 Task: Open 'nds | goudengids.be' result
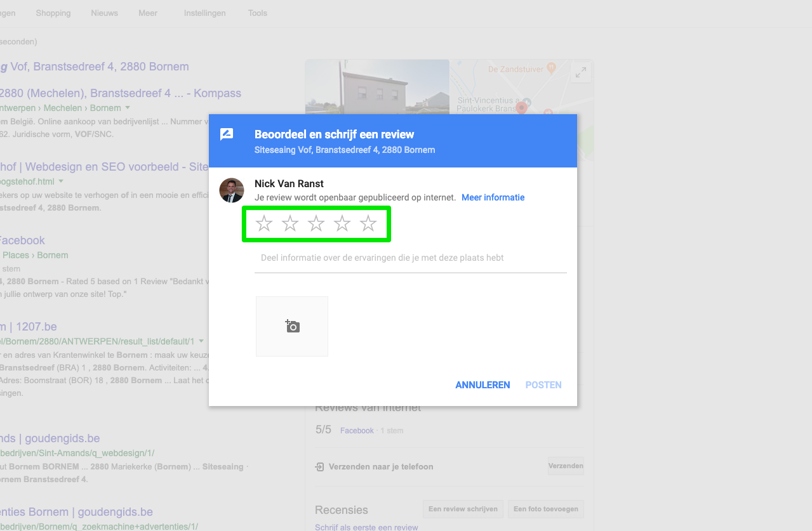tap(50, 438)
